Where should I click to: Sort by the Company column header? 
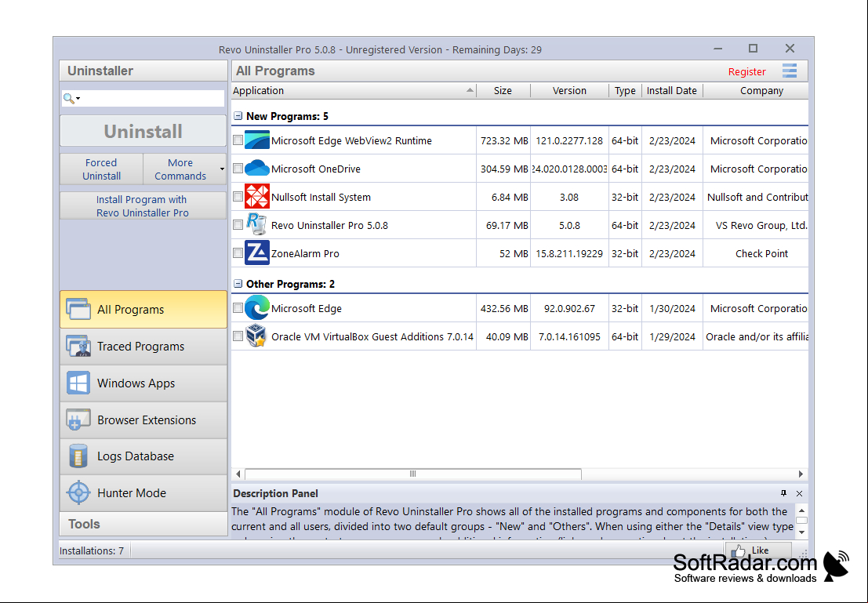point(756,90)
